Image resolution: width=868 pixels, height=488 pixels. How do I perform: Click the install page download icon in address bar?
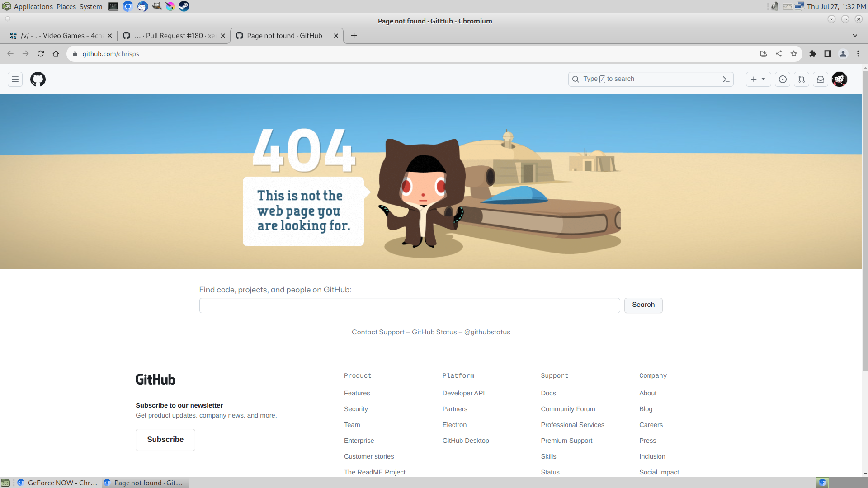coord(764,54)
